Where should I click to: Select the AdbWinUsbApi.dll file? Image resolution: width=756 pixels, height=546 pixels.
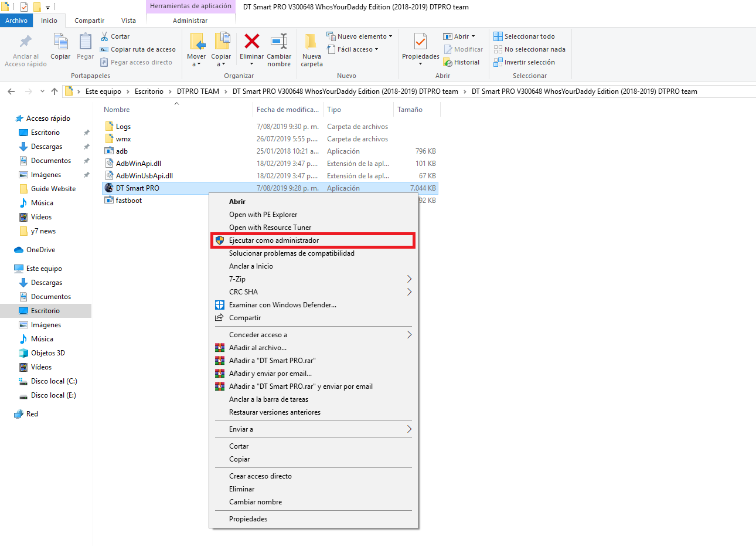144,176
